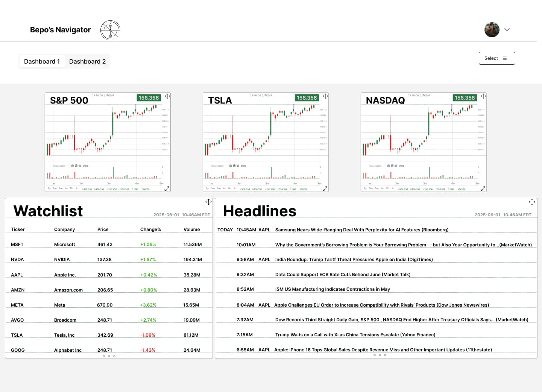Open iPhone 16 Tops Global Sales headline
Image resolution: width=542 pixels, height=392 pixels.
point(383,350)
